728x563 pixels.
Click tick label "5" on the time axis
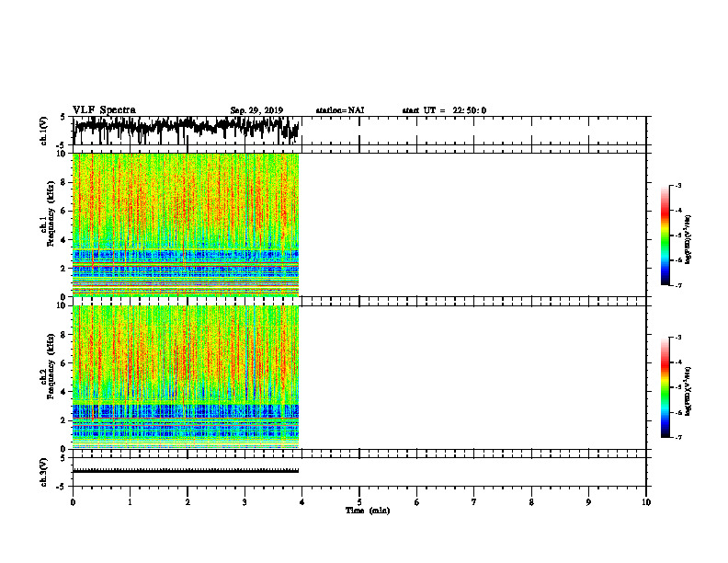pos(359,502)
